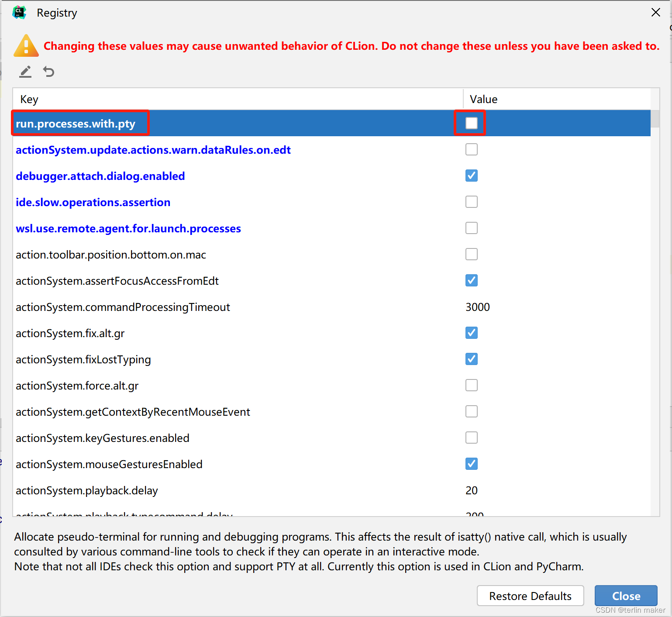Select ide.slow.operations.assertion key
Image resolution: width=672 pixels, height=617 pixels.
pyautogui.click(x=93, y=202)
